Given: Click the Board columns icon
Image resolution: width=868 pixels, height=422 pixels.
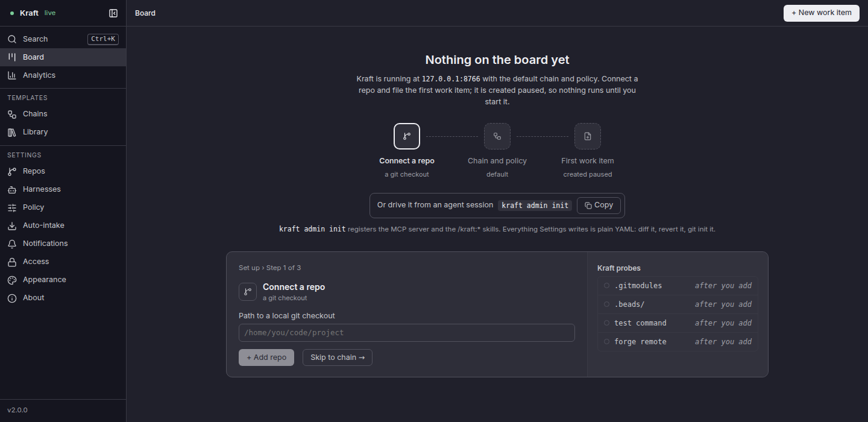Looking at the screenshot, I should (11, 57).
